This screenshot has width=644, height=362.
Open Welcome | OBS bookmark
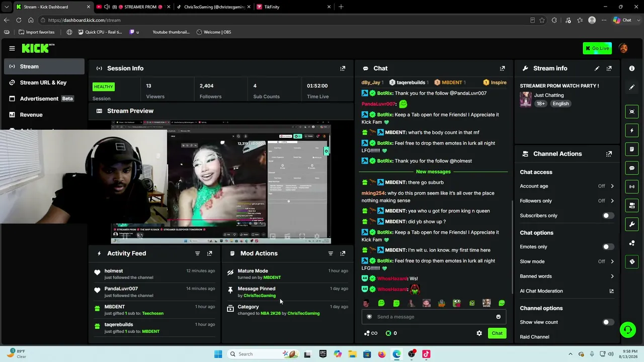(x=214, y=32)
